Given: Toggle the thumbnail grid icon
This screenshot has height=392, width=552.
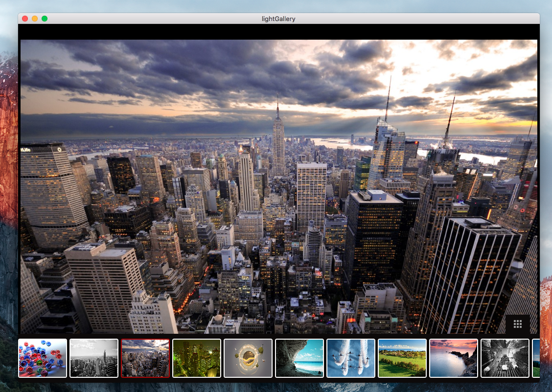Looking at the screenshot, I should (518, 324).
